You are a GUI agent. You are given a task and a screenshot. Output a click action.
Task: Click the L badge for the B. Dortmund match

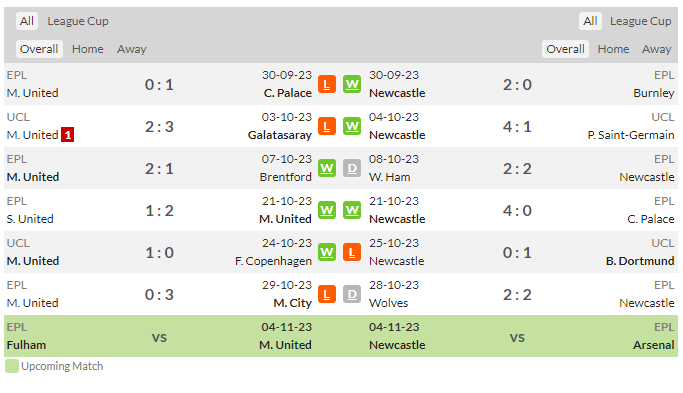tap(352, 252)
